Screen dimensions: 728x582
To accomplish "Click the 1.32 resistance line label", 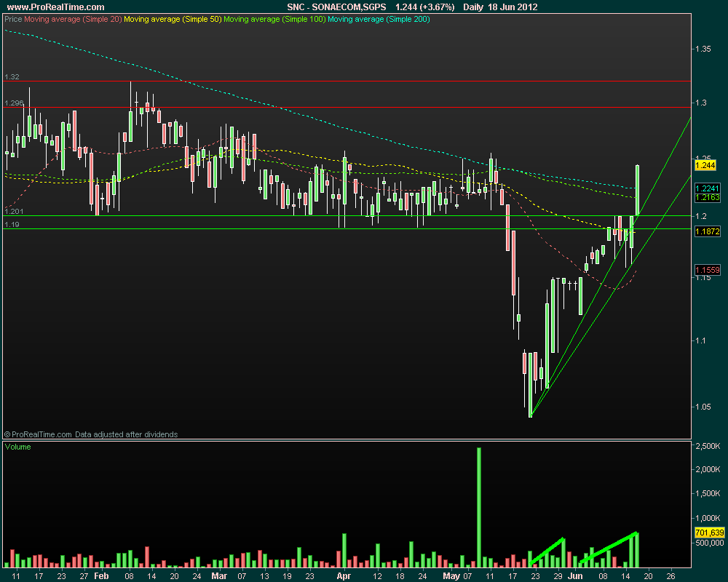I will [x=12, y=76].
